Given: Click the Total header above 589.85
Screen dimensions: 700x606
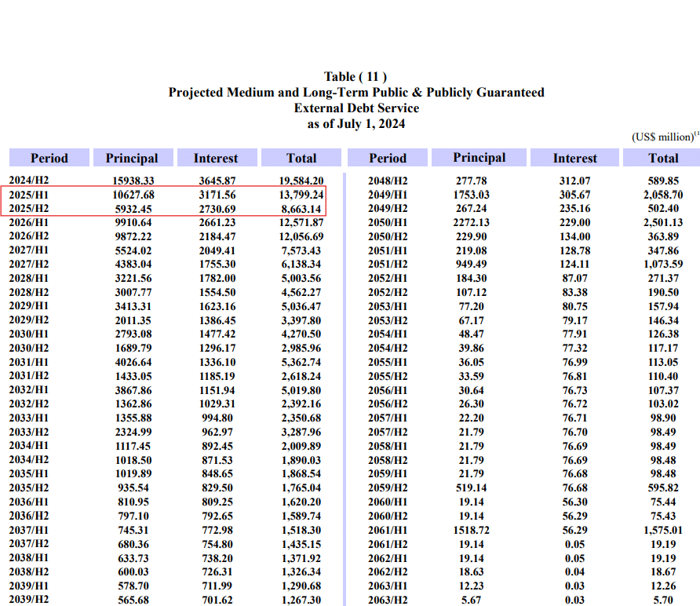Looking at the screenshot, I should click(x=663, y=158).
